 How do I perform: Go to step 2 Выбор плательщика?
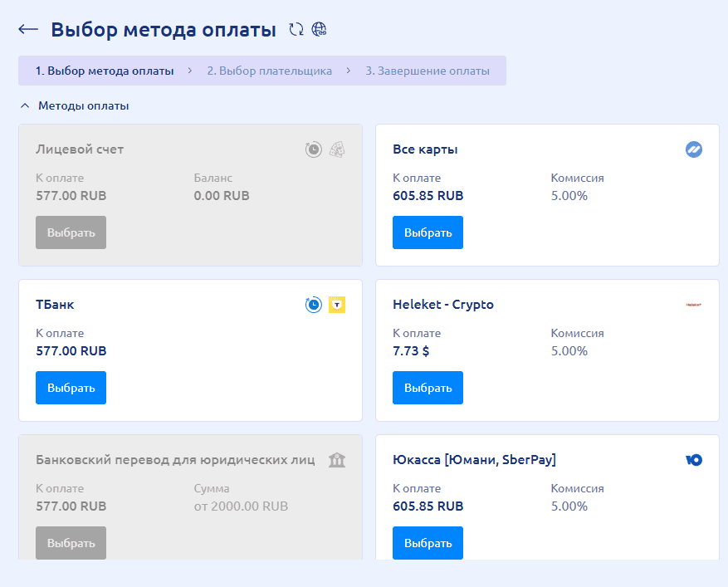point(269,71)
